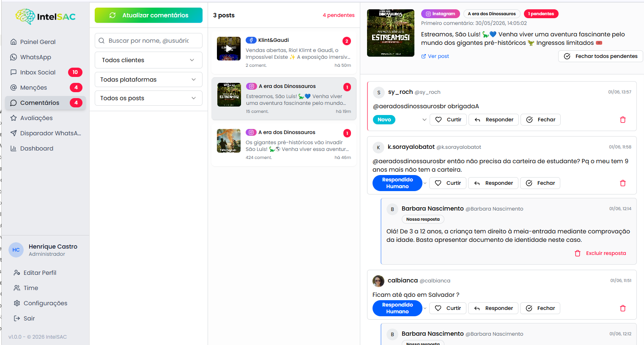Like the sy_roch comment with Curtir
Image resolution: width=644 pixels, height=345 pixels.
[449, 120]
